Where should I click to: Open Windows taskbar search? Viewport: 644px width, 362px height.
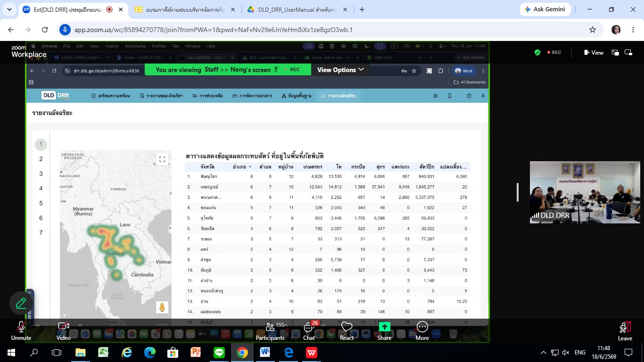click(x=34, y=352)
